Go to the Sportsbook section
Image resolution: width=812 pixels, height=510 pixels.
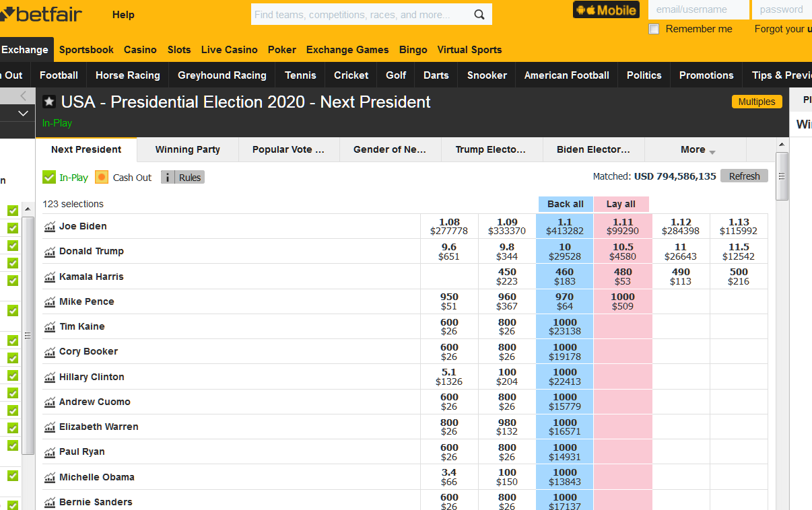[86, 50]
